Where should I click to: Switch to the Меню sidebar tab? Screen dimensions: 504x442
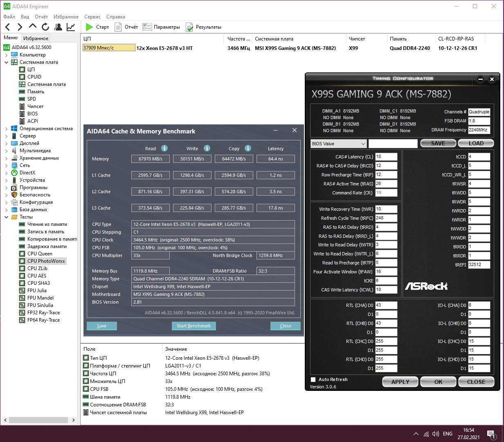click(11, 38)
